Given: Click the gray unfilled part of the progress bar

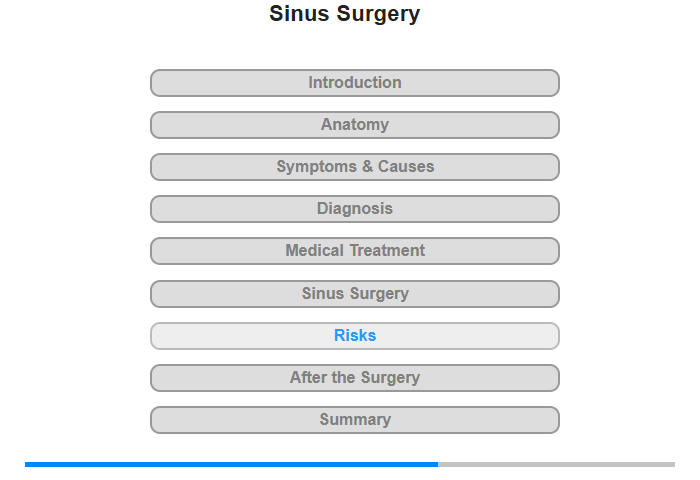Looking at the screenshot, I should tap(556, 464).
